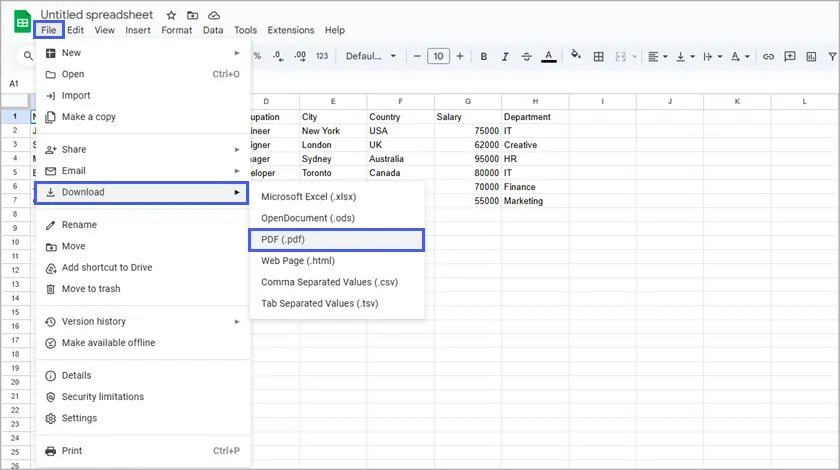This screenshot has width=840, height=470.
Task: Select Move to trash
Action: [x=142, y=289]
